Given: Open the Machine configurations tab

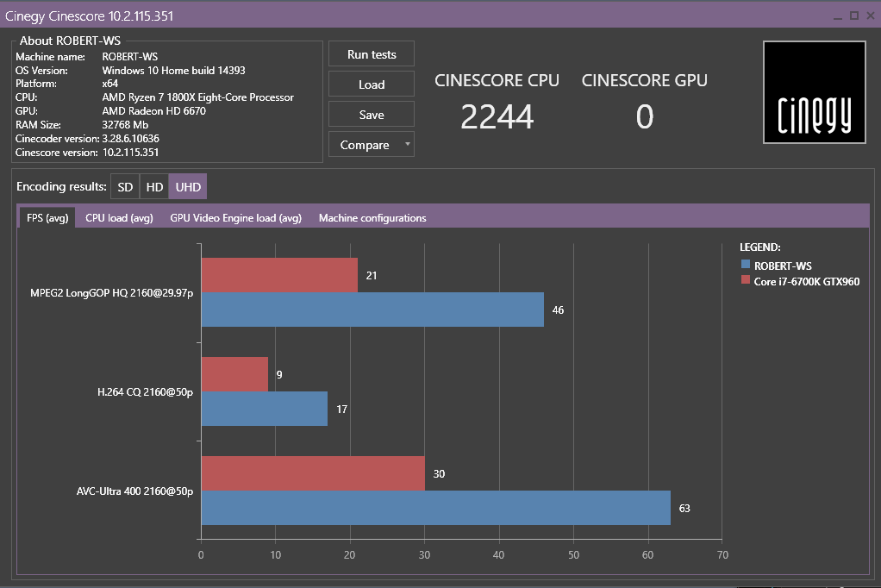Looking at the screenshot, I should (372, 218).
